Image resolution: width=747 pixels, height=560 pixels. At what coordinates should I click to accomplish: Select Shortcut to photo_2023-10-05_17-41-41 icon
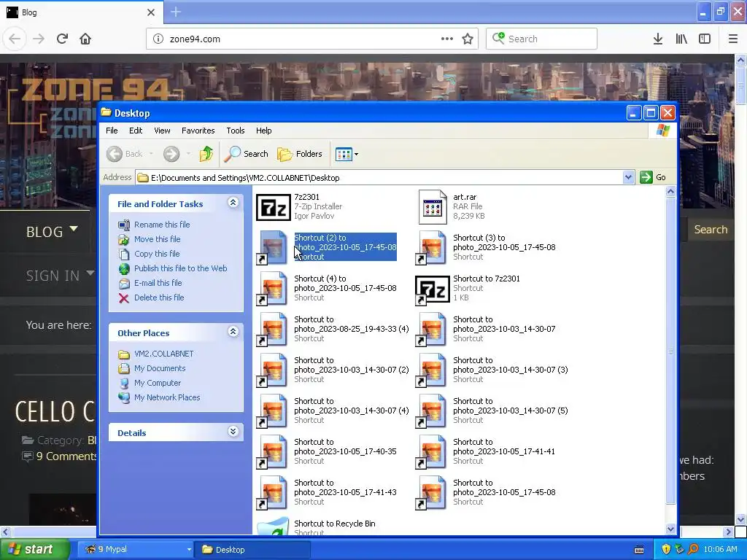pos(431,452)
